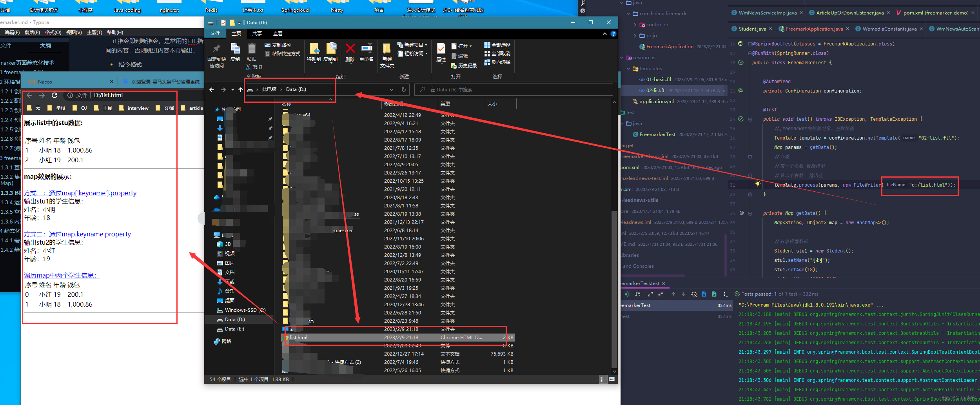Expand the controller package in IDE project tree
The image size is (980, 405).
(x=635, y=25)
